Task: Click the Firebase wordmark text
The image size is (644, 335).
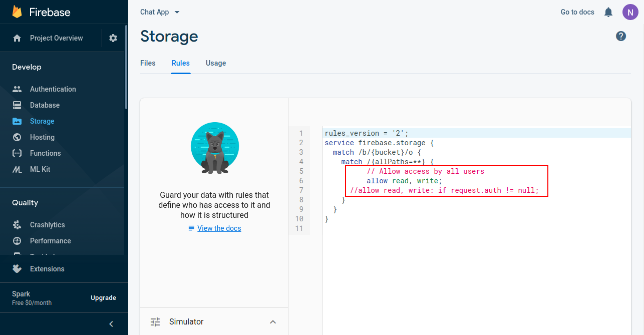Action: coord(50,13)
